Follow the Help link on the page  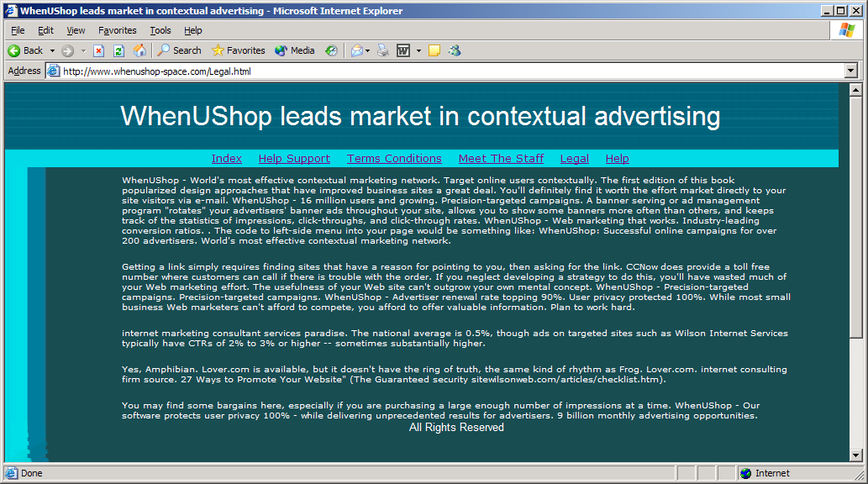click(618, 158)
